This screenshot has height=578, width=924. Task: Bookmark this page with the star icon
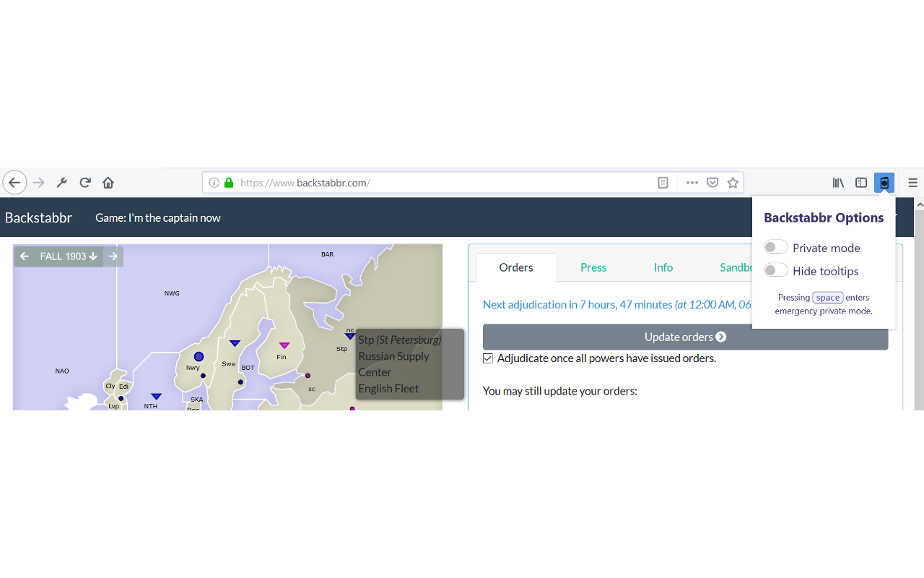tap(733, 183)
